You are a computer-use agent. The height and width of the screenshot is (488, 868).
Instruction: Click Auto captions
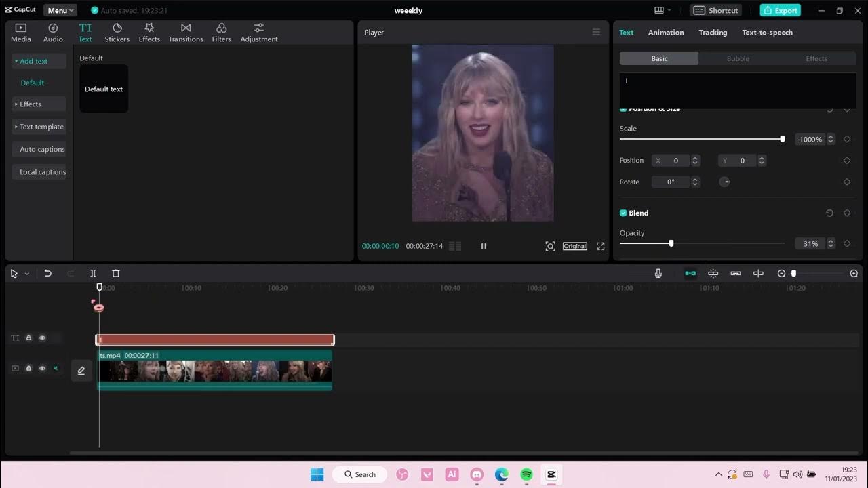(x=39, y=149)
